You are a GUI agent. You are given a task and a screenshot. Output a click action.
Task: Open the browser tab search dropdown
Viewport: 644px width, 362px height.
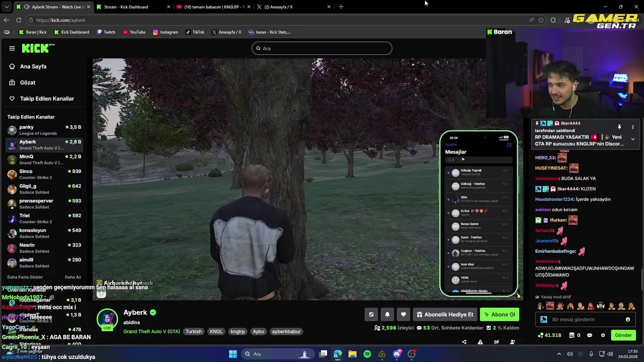7,7
